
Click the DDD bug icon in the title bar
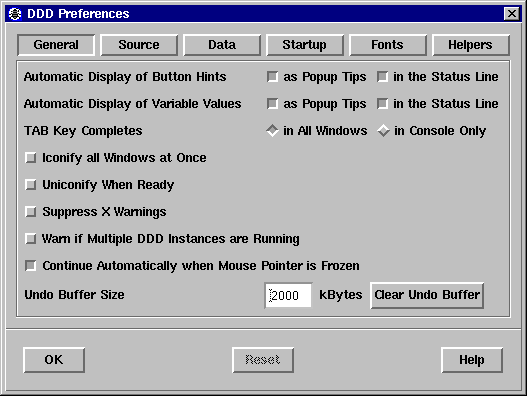(x=15, y=14)
